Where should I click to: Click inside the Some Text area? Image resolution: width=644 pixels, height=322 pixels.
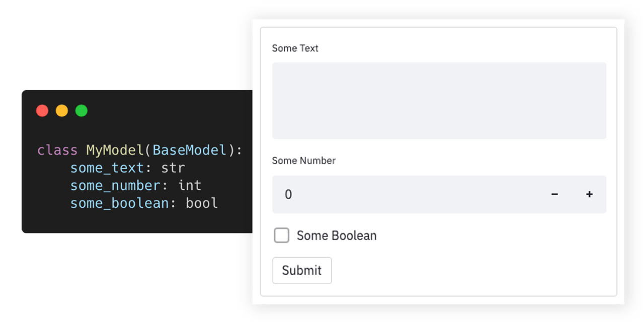[439, 101]
